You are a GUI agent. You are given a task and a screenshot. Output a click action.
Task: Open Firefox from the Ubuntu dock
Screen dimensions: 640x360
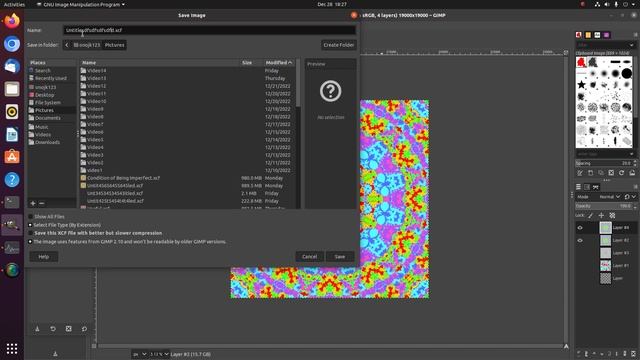tap(12, 21)
